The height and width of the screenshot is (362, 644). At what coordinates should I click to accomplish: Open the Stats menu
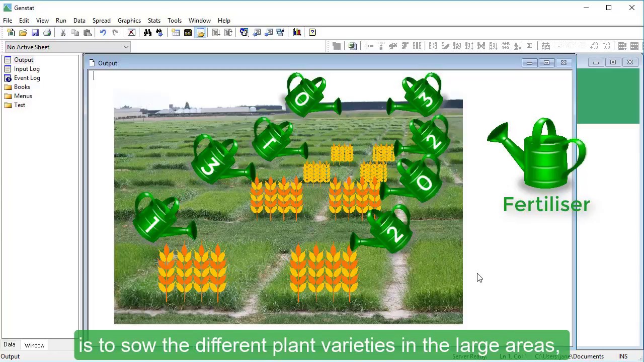(x=154, y=21)
